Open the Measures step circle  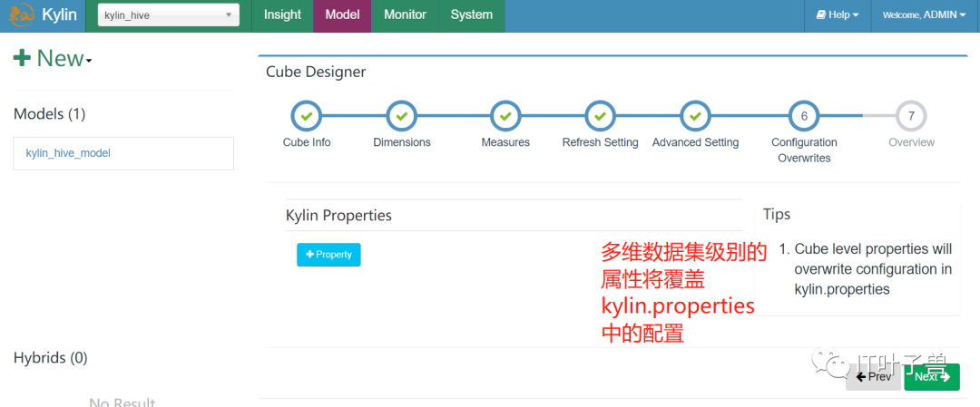(x=505, y=116)
